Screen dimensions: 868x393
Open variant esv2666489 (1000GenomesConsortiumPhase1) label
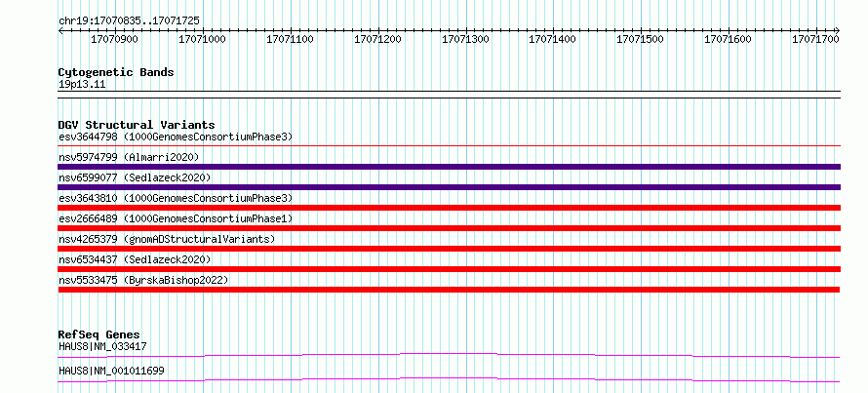click(x=176, y=218)
